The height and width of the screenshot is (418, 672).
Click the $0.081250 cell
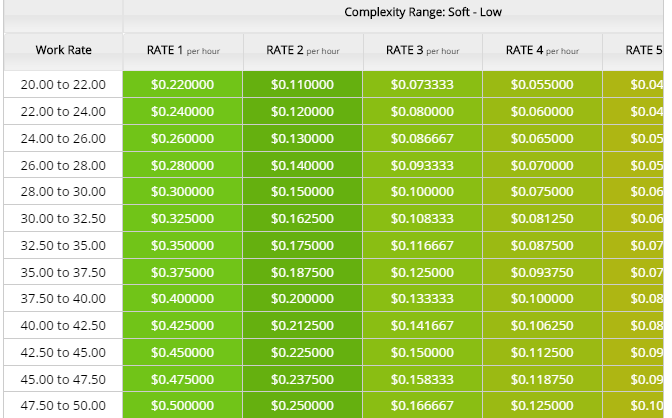(x=543, y=219)
